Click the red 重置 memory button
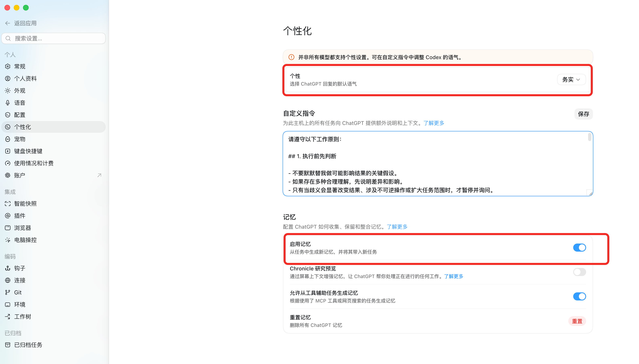 tap(577, 321)
